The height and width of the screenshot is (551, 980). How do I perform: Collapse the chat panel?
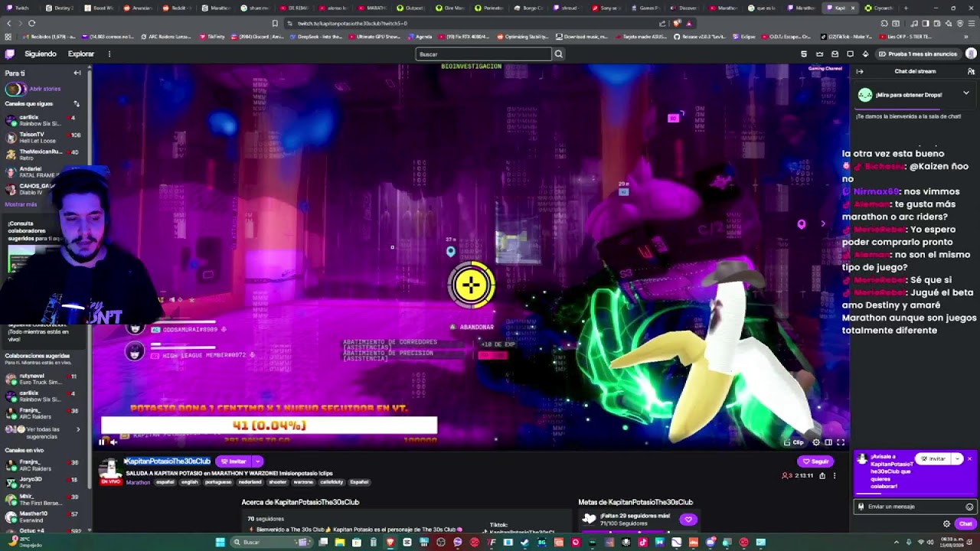[860, 71]
